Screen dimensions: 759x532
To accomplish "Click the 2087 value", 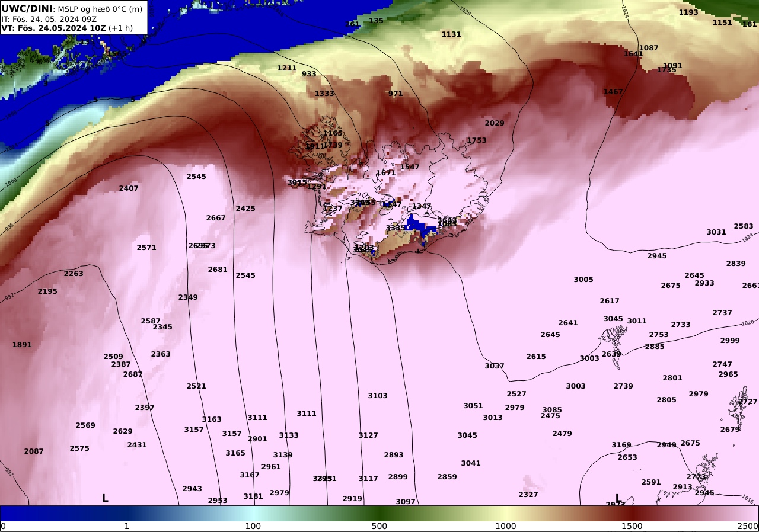I will coord(34,451).
